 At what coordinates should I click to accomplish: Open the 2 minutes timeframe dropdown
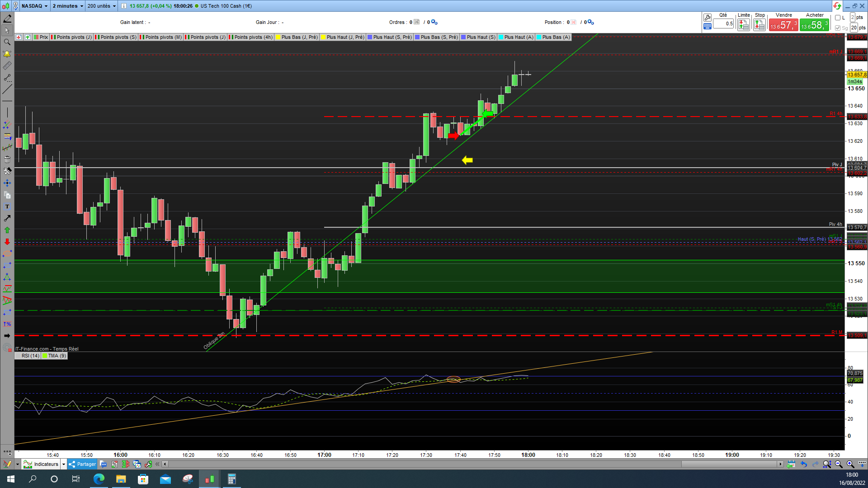68,6
